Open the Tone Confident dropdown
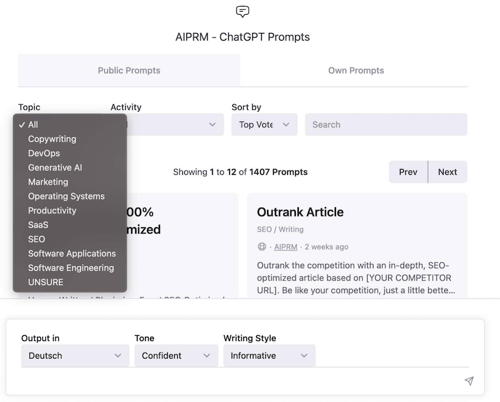The height and width of the screenshot is (402, 500). pos(176,356)
